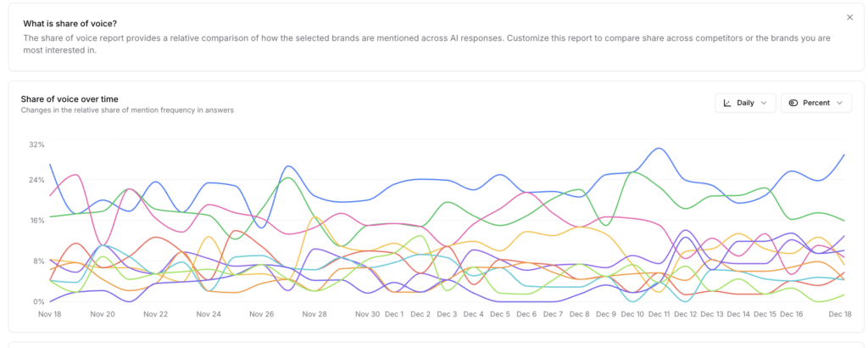868x348 pixels.
Task: Expand the chevron next to Daily
Action: (x=764, y=103)
